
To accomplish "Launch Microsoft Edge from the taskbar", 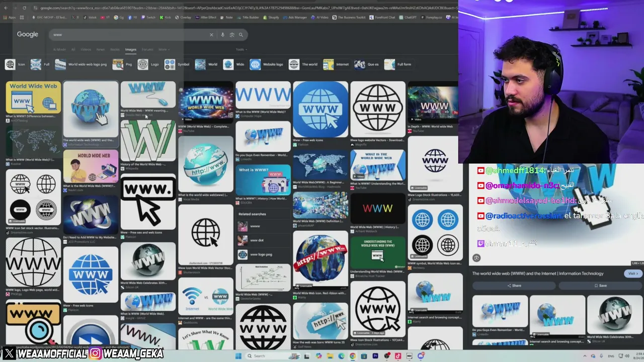I will (341, 356).
